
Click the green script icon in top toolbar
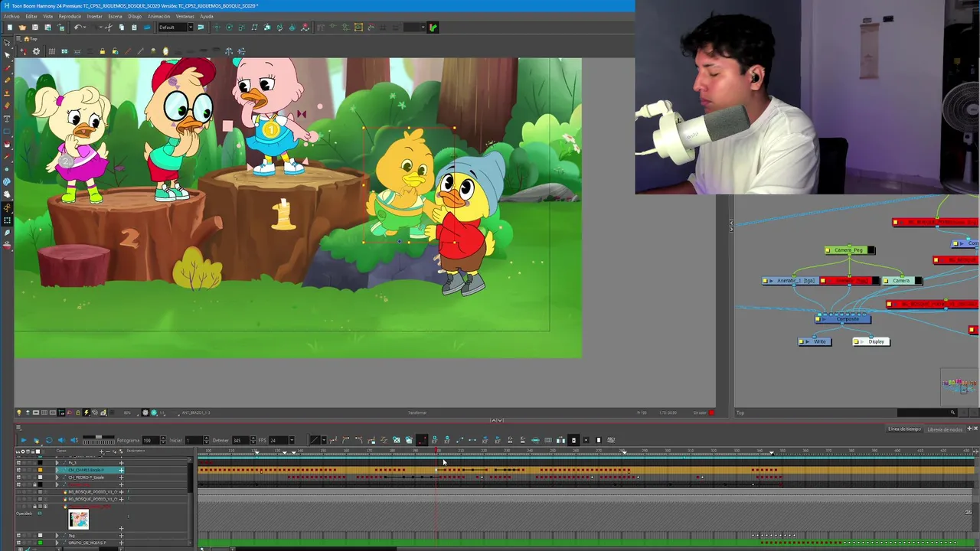(433, 28)
